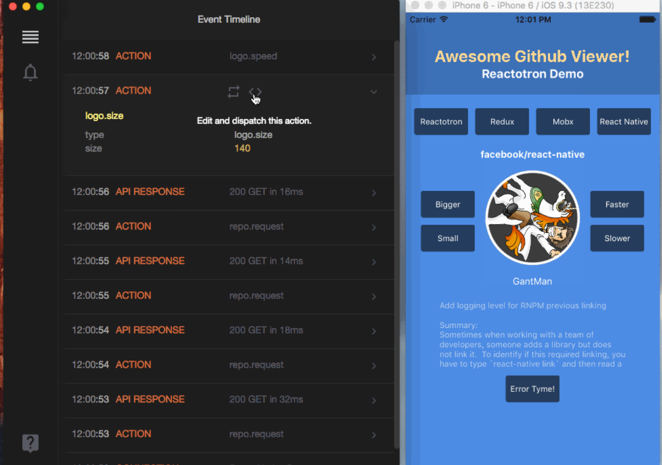This screenshot has width=662, height=465.
Task: Click the type key label
Action: tap(94, 135)
